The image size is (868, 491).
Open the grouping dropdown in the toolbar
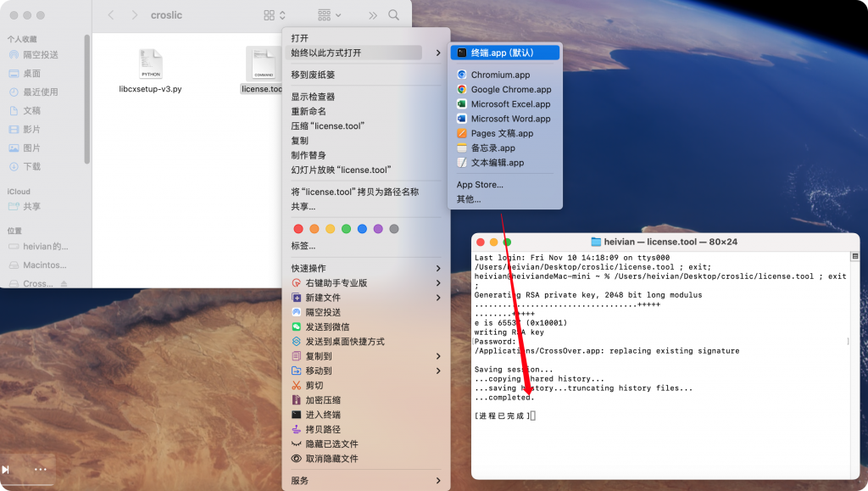325,14
